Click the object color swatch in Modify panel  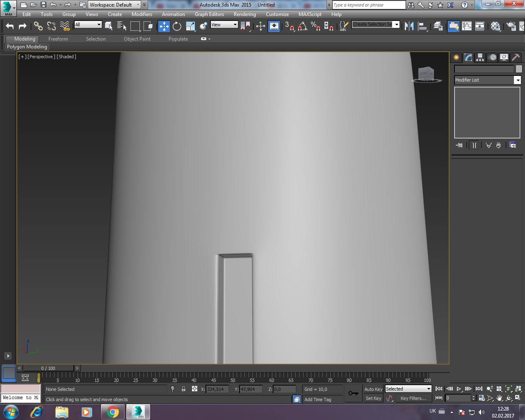[519, 69]
